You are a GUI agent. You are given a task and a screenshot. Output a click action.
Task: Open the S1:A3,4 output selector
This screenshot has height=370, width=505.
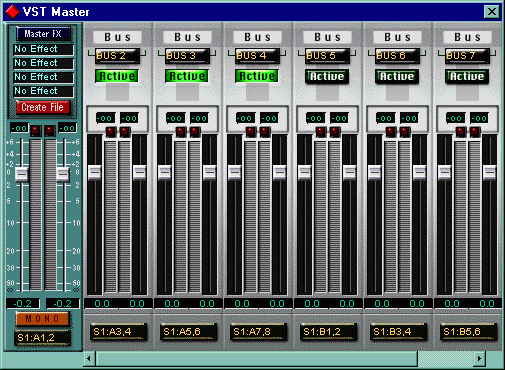[x=118, y=332]
